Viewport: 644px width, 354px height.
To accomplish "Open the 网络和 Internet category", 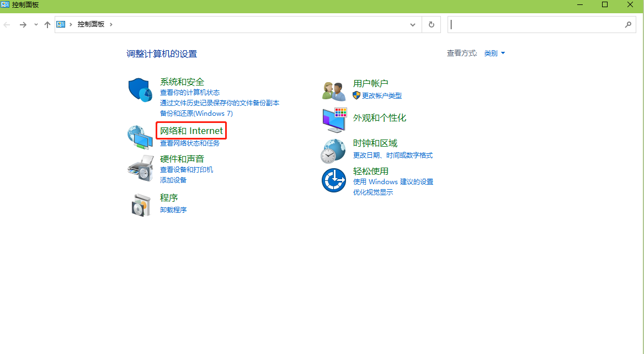I will click(x=191, y=131).
